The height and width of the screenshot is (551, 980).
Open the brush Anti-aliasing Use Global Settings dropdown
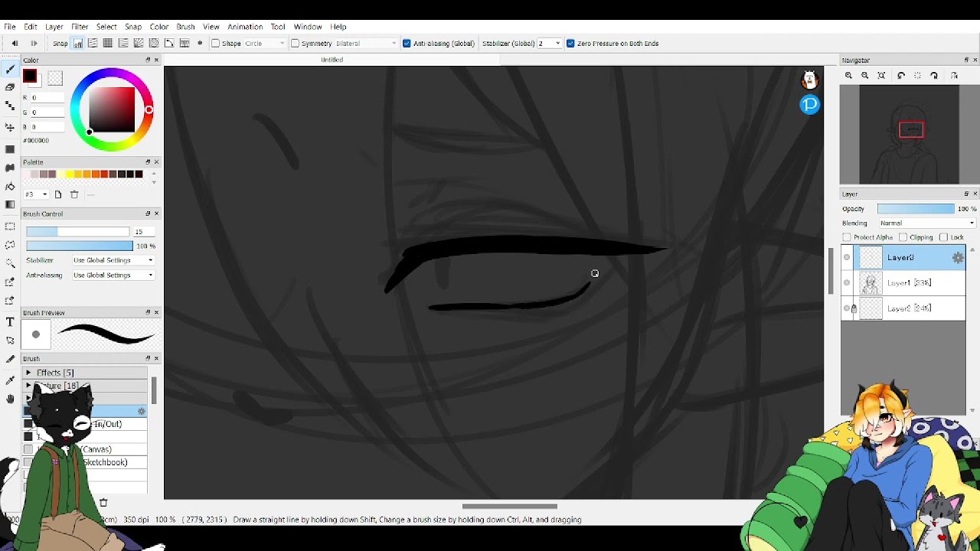tap(113, 275)
